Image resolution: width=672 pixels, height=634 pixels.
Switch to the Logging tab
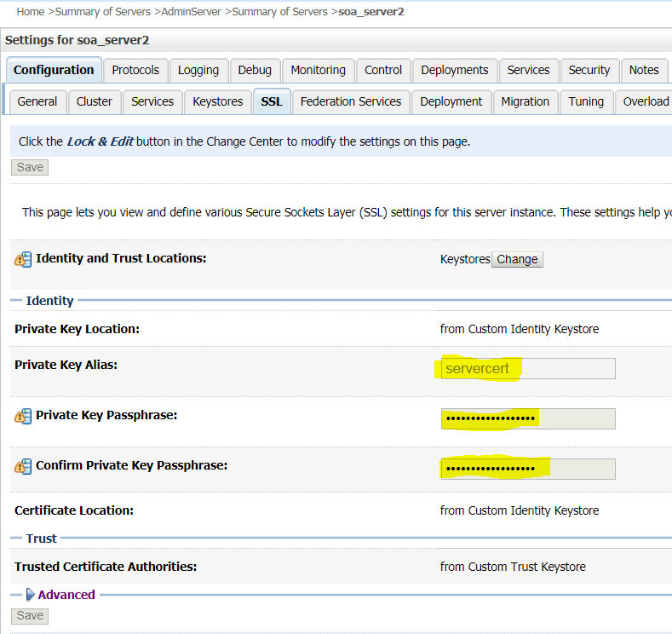(198, 70)
